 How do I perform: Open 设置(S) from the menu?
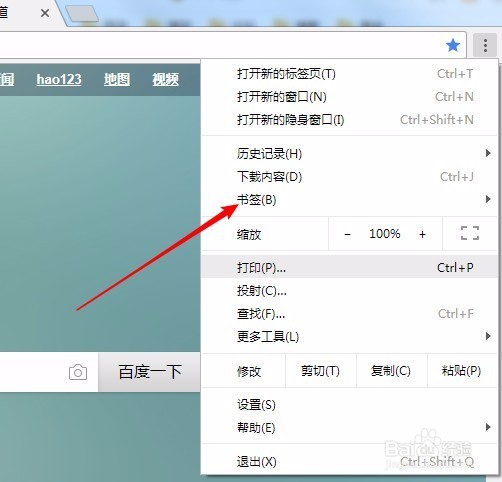(x=349, y=405)
